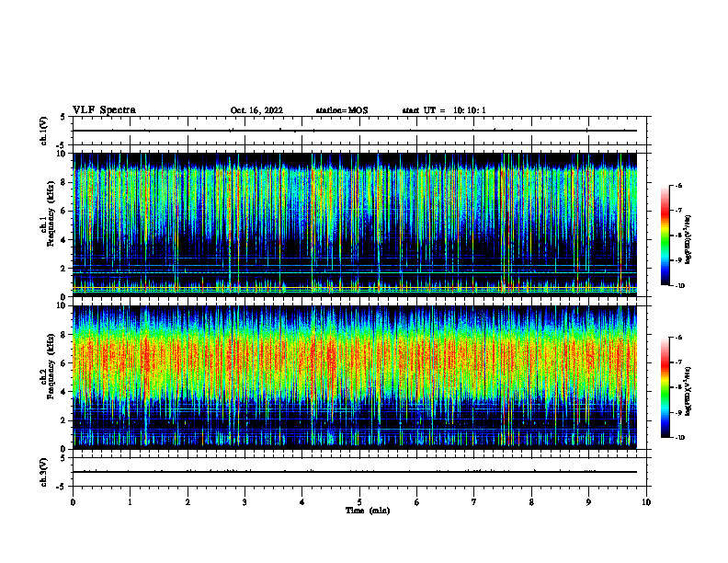
Task: Click the time axis tick label "7"
Action: (x=474, y=502)
